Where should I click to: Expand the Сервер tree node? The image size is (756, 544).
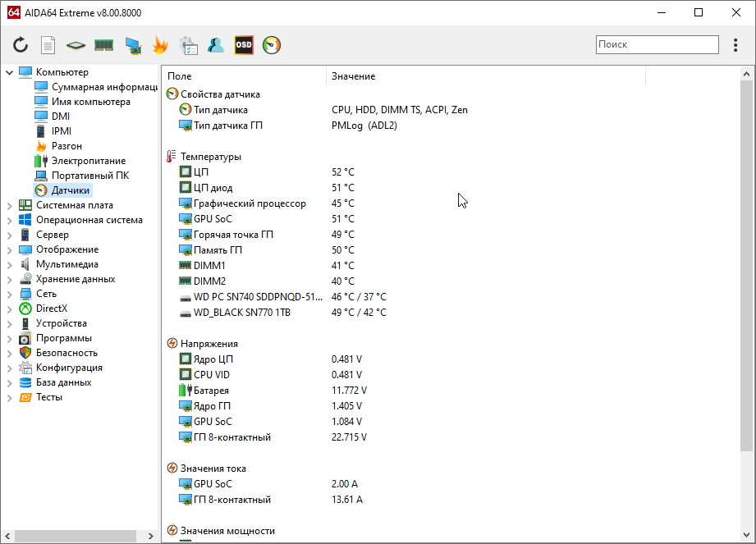tap(9, 235)
